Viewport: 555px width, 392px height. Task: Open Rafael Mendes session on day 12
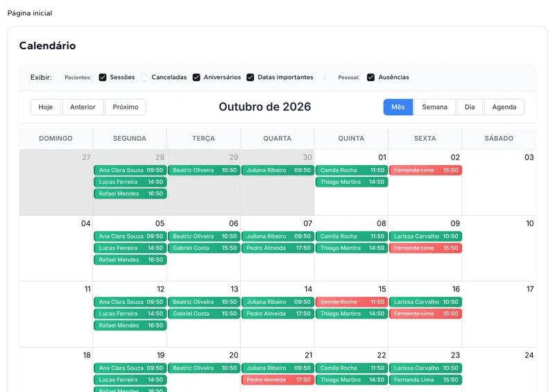pyautogui.click(x=130, y=325)
